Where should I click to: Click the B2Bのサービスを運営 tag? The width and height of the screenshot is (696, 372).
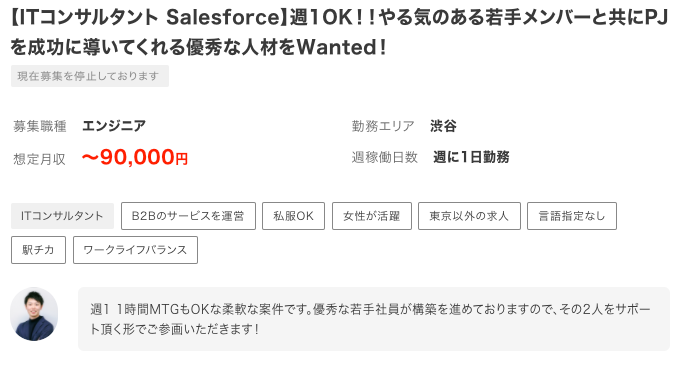point(188,216)
